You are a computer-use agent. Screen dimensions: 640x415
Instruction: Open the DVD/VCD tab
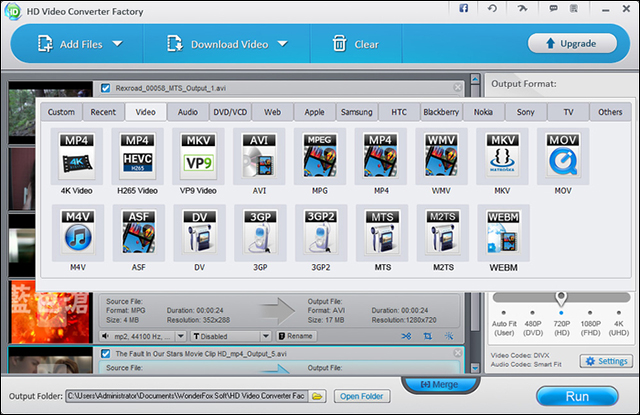(230, 112)
